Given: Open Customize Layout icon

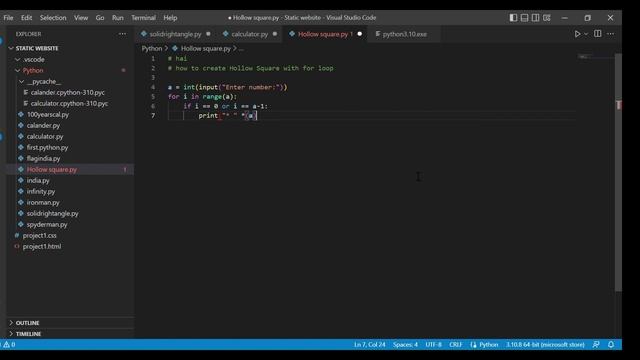Looking at the screenshot, I should (x=547, y=18).
